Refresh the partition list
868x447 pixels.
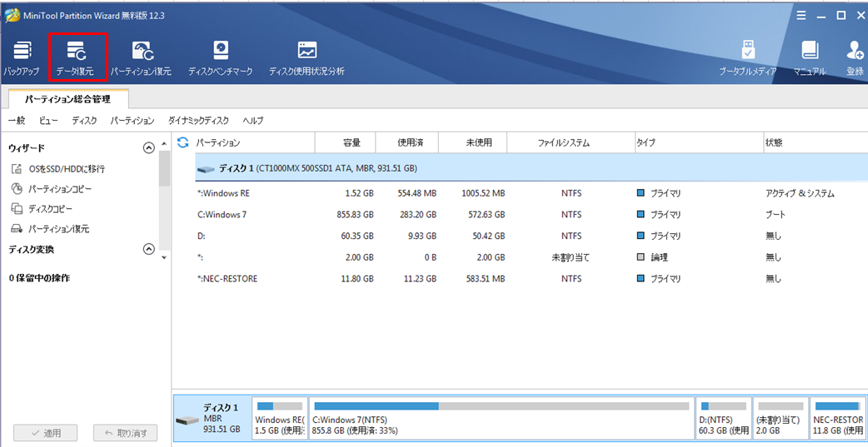point(182,142)
